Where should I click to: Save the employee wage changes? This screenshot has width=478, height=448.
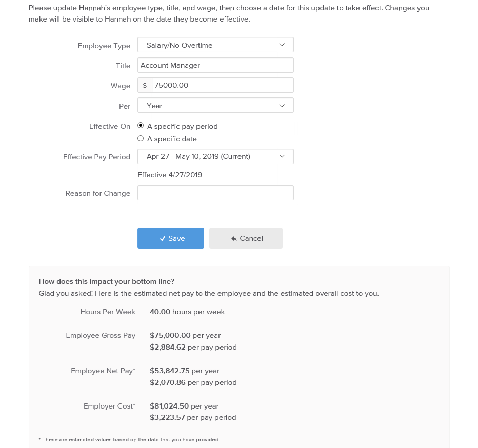[171, 238]
